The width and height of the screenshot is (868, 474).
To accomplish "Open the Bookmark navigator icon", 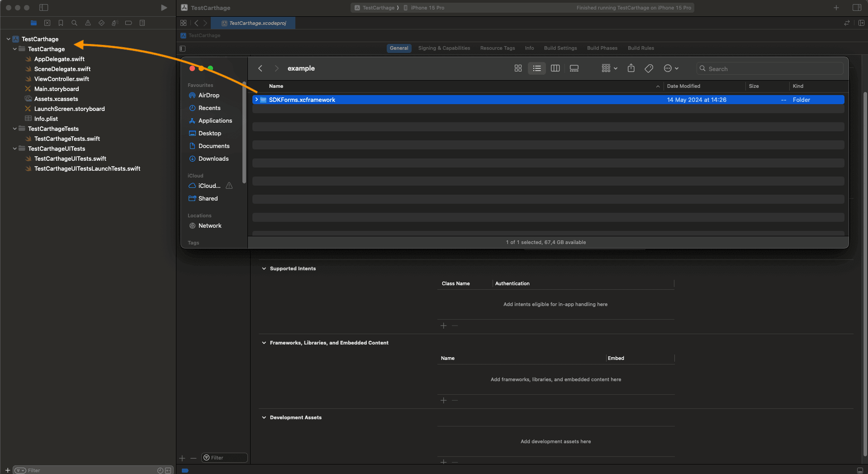I will click(61, 23).
